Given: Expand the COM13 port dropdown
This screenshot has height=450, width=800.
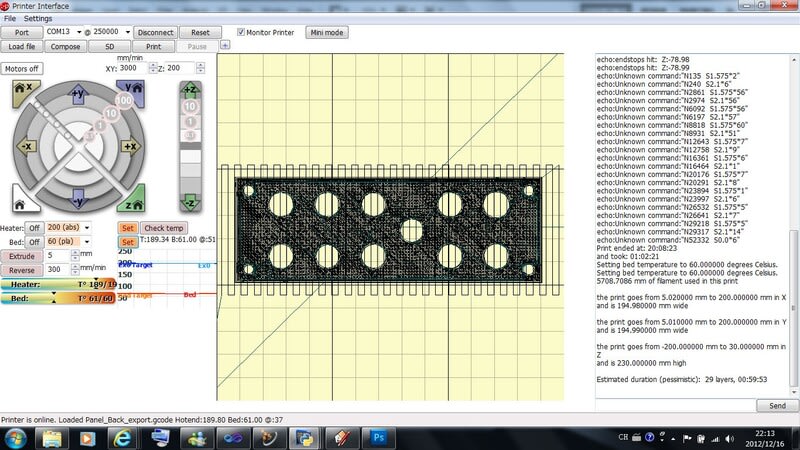Looking at the screenshot, I should click(x=79, y=32).
